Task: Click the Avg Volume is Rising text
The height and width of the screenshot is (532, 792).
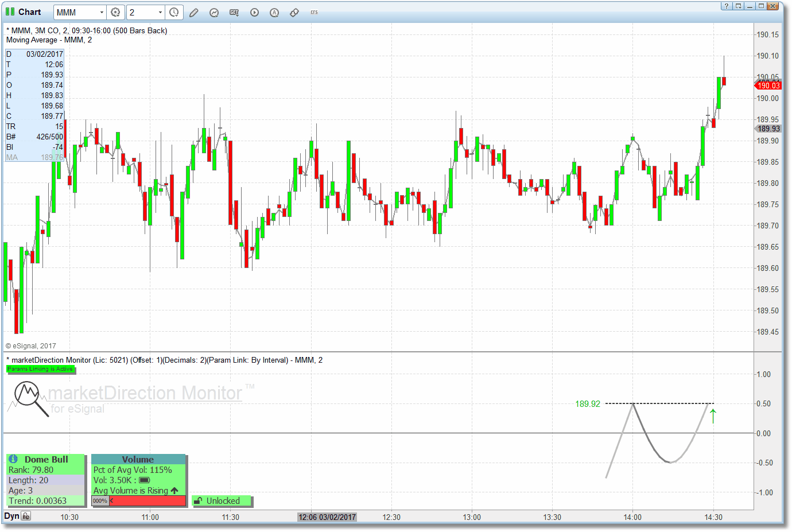Action: tap(131, 491)
